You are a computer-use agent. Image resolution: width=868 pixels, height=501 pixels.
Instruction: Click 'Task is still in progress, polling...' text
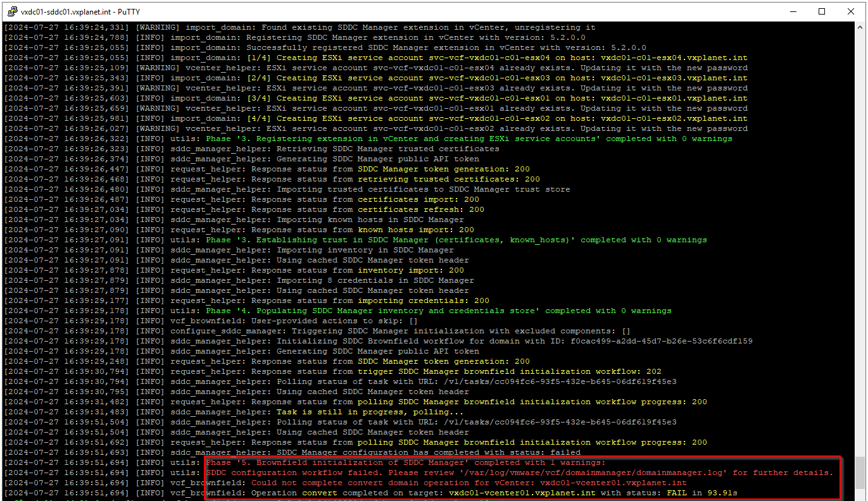click(x=370, y=412)
